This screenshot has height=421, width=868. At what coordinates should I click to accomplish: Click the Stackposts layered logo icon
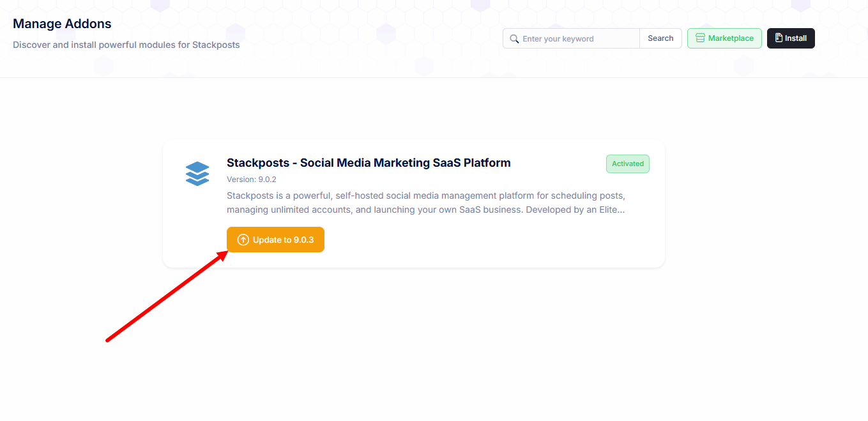(197, 173)
